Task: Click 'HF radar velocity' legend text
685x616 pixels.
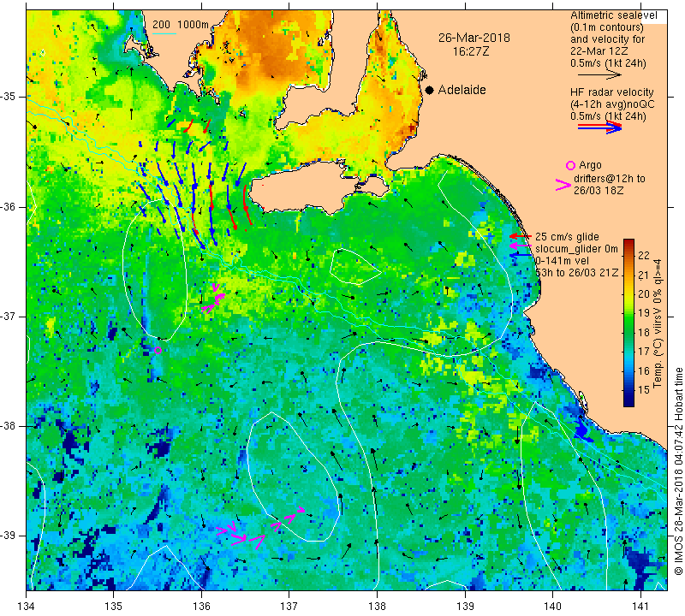Action: pos(611,92)
